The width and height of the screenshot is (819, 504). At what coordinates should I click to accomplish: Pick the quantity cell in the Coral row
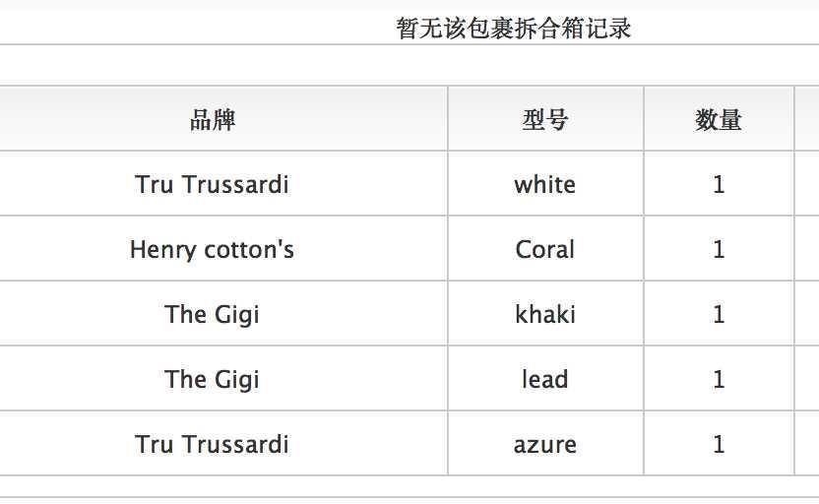click(x=719, y=249)
